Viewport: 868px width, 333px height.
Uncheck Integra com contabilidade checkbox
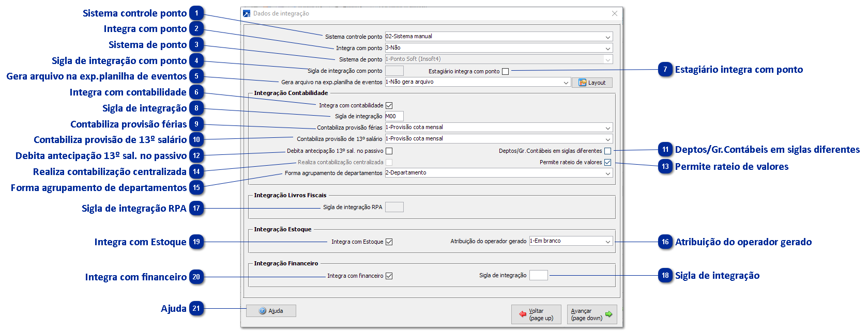[x=389, y=105]
